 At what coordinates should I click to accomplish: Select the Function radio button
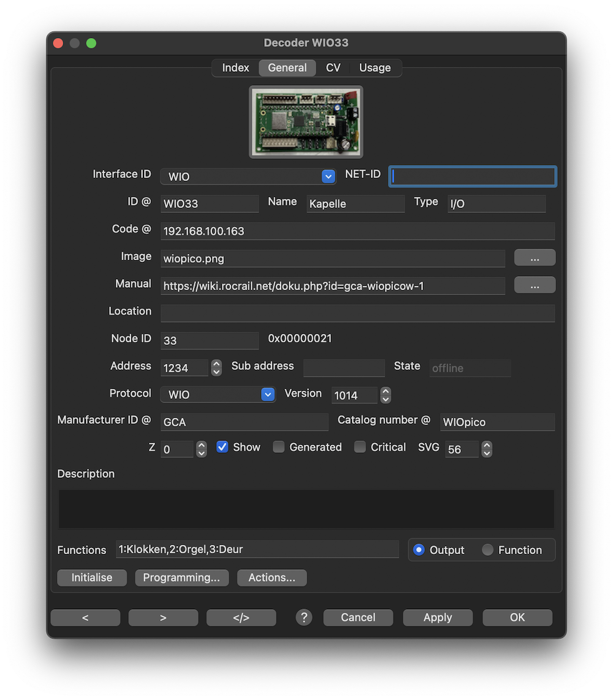[x=488, y=550]
